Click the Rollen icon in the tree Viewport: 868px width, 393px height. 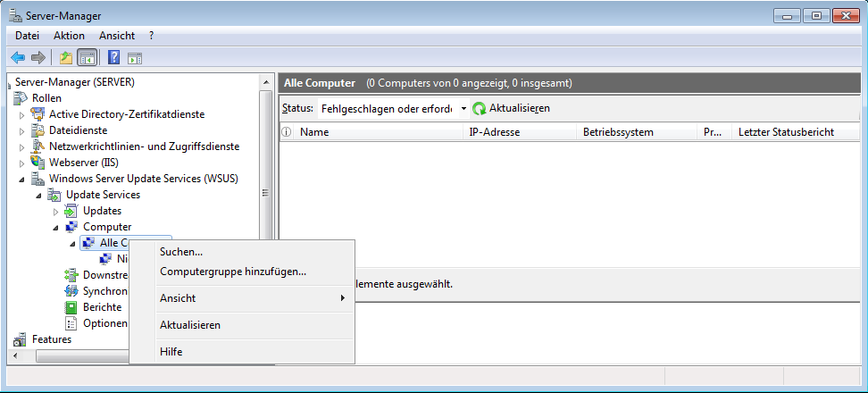click(21, 98)
